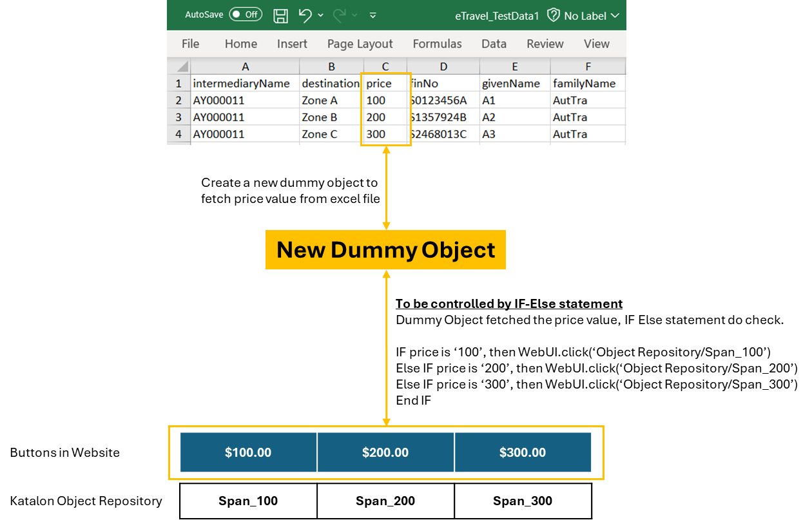Open the sensitivity shield icon
812x520 pixels.
[553, 15]
